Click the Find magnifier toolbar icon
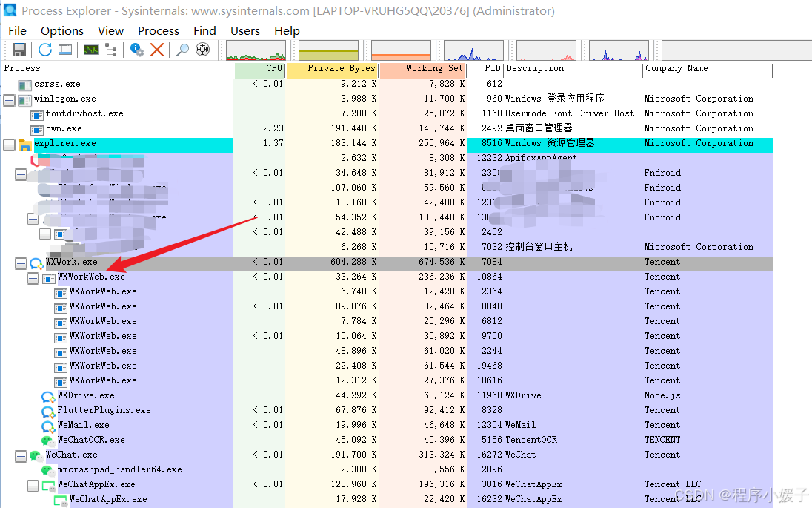The height and width of the screenshot is (508, 812). point(182,50)
